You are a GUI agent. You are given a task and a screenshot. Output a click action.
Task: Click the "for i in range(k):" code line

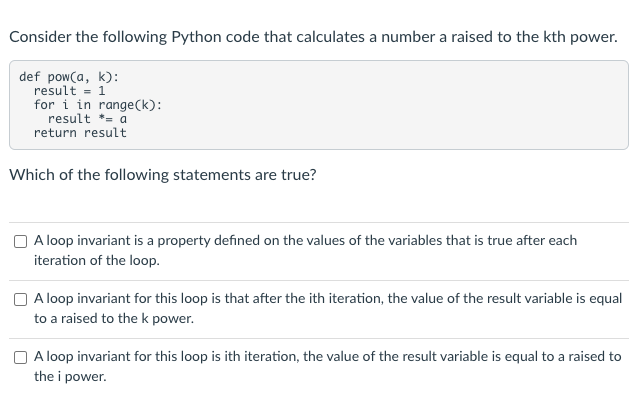(98, 105)
